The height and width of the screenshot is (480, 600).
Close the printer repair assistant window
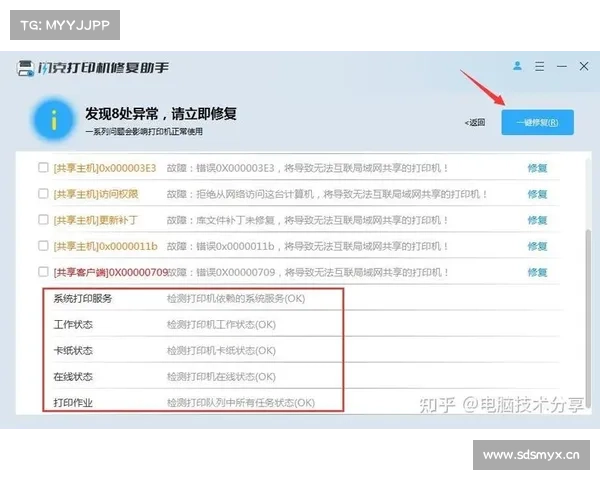[x=584, y=66]
